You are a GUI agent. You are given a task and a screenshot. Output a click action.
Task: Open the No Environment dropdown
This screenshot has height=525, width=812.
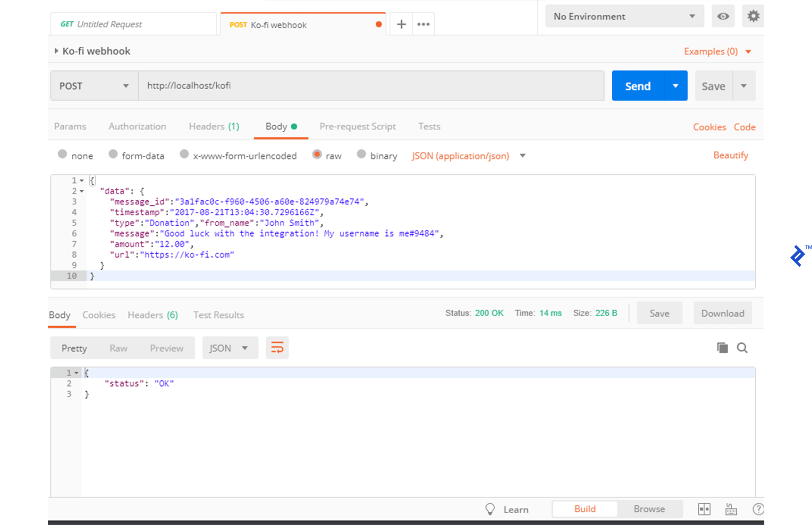click(624, 16)
